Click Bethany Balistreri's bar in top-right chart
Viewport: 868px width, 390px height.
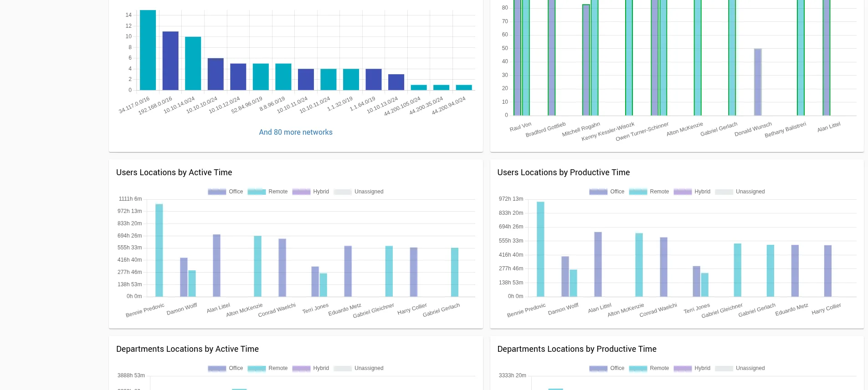pos(801,57)
